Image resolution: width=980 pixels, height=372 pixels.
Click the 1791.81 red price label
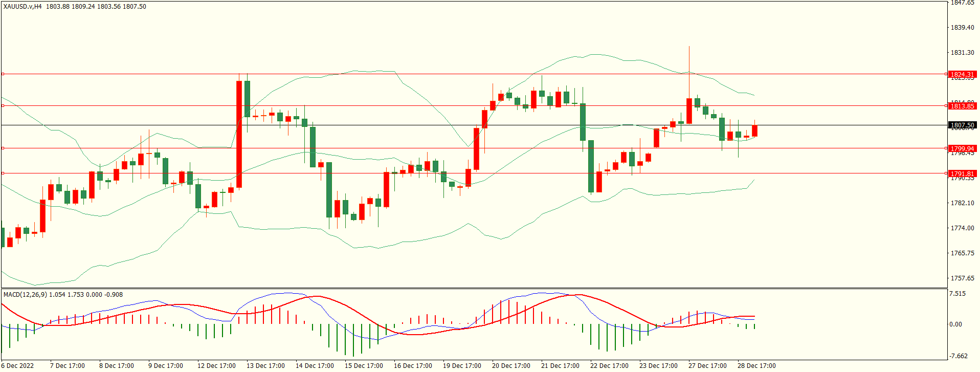pos(962,173)
